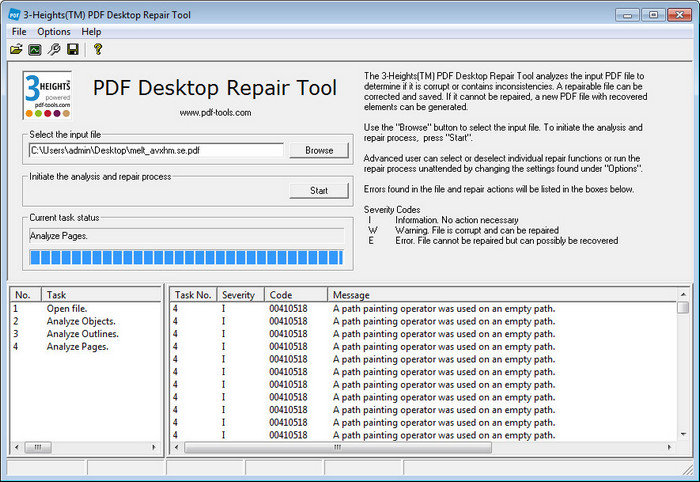Click the input file path field
This screenshot has width=700, height=482.
(x=156, y=150)
